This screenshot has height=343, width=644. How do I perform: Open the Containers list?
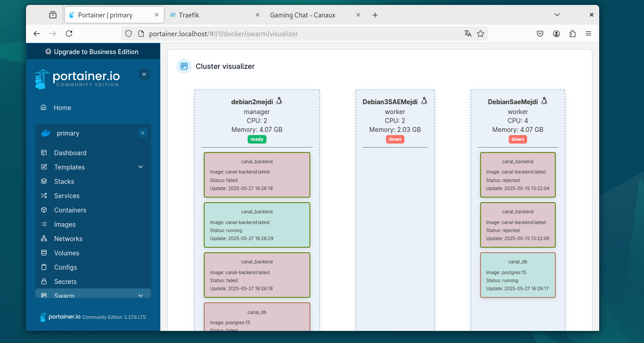(x=70, y=210)
